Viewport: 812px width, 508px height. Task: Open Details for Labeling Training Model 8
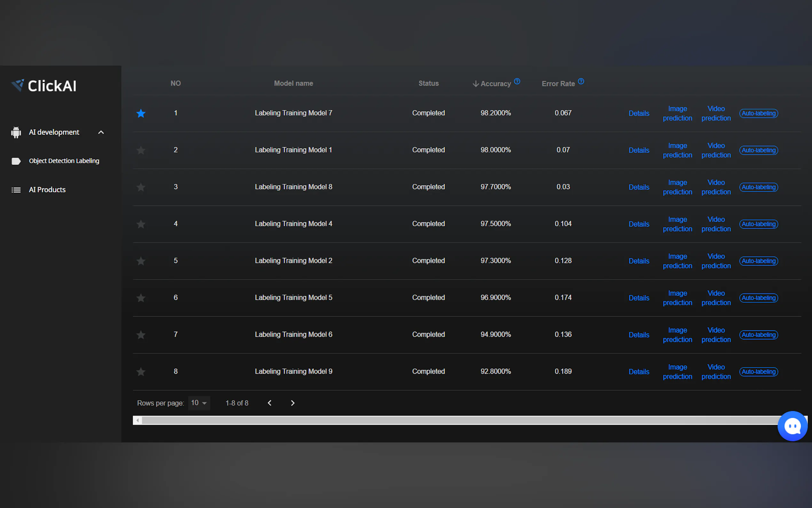(638, 187)
